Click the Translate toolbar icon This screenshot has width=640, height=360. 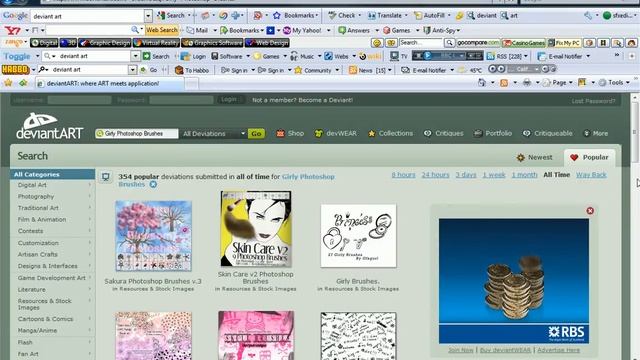371,16
